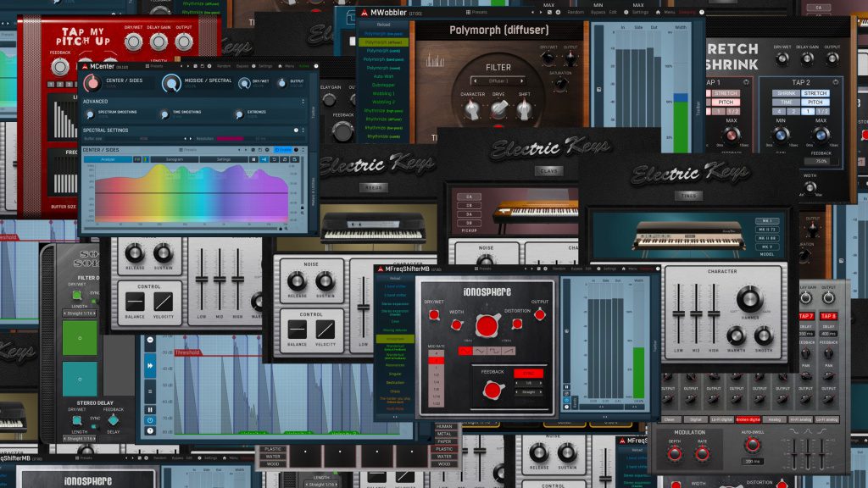Screen dimensions: 868x488
Task: Click the ionosphere Width knob
Action: pos(457,324)
